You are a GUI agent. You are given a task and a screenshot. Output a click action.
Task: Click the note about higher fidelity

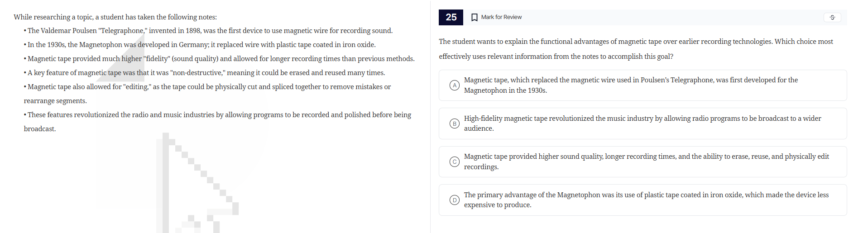(221, 59)
